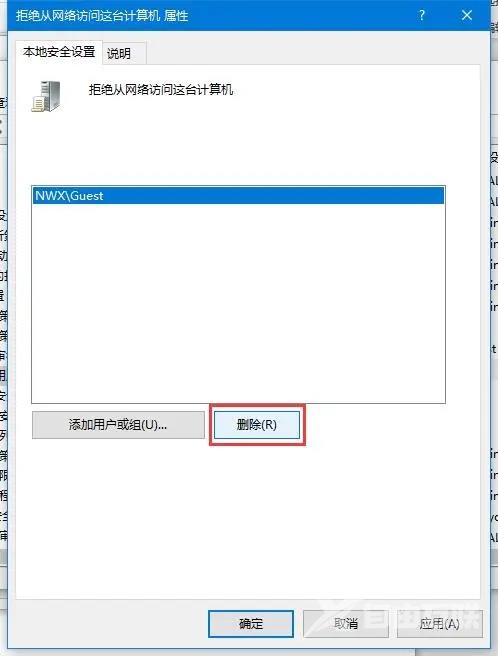The height and width of the screenshot is (656, 498).
Task: Click the question mark help icon
Action: (x=422, y=15)
